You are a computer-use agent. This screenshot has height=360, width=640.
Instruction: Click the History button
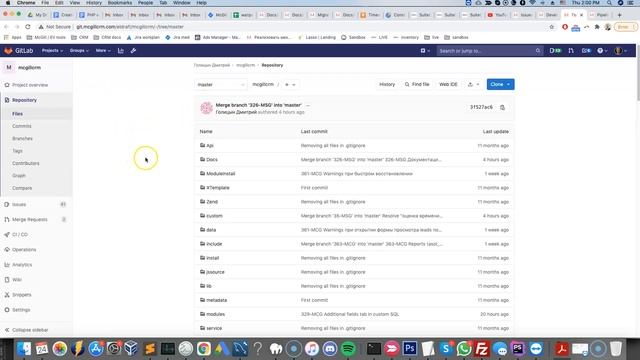coord(387,84)
